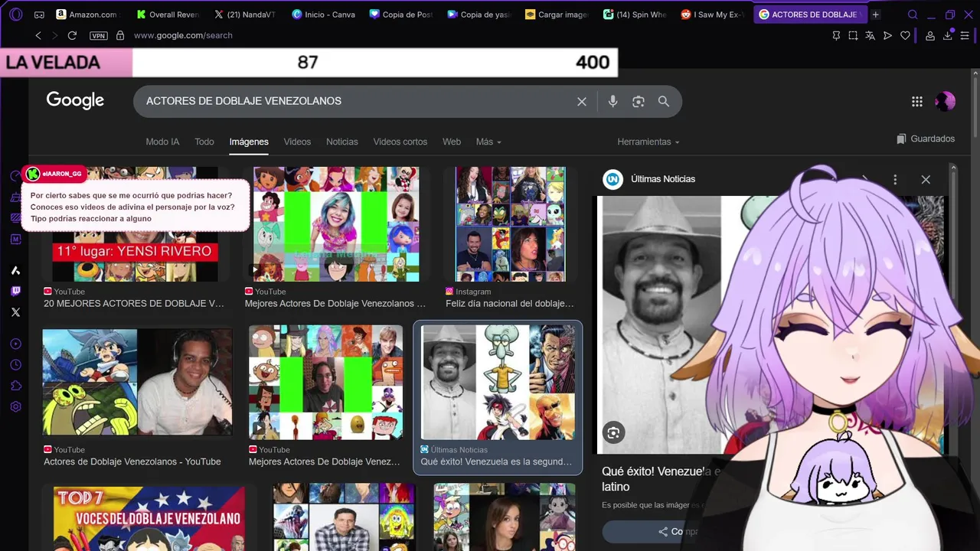Screen dimensions: 980x551
Task: Open extensions via the sidebar cube icon
Action: point(15,386)
